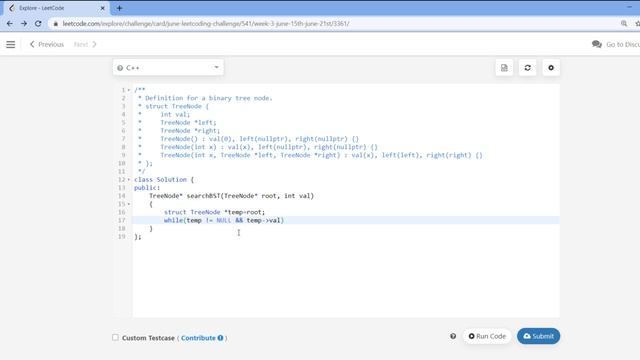Place cursor on line 17 while statement
The width and height of the screenshot is (640, 360).
click(224, 220)
